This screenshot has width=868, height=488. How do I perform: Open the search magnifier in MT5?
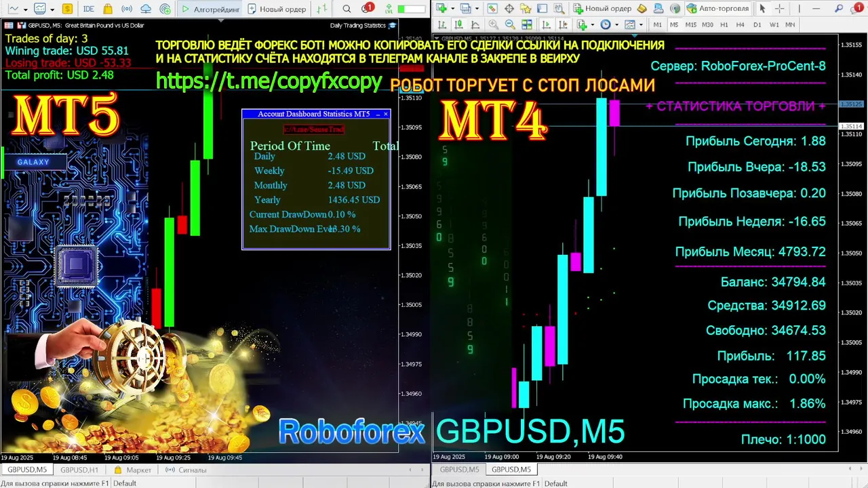[347, 9]
